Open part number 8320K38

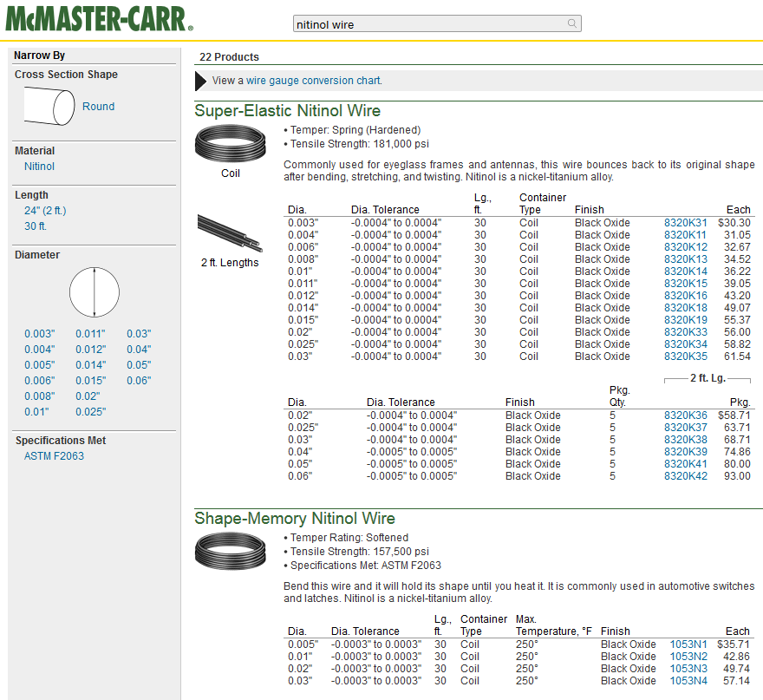[686, 440]
